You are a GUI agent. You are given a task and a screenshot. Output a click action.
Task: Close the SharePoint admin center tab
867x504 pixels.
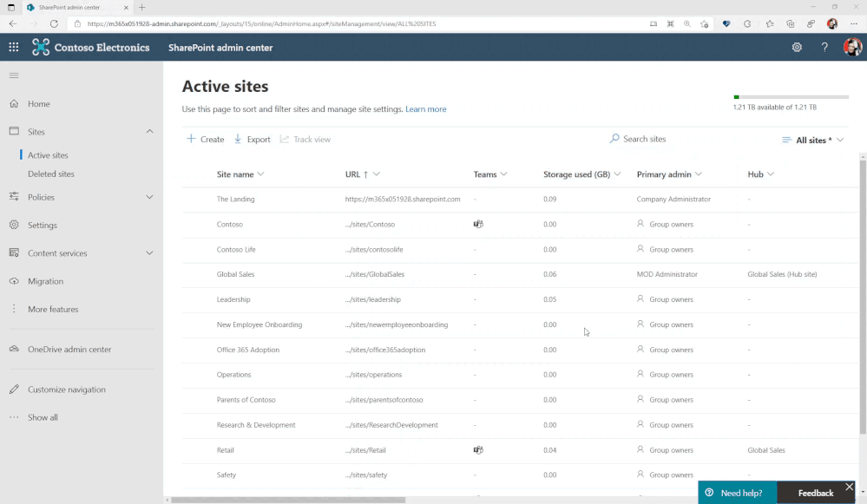[x=126, y=8]
